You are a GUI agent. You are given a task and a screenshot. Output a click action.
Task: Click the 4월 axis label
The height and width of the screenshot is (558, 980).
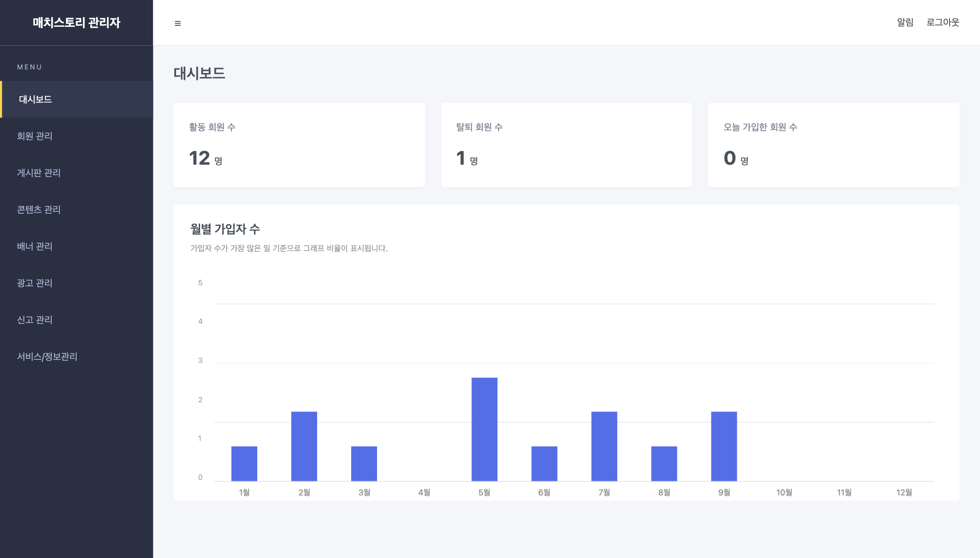point(424,493)
